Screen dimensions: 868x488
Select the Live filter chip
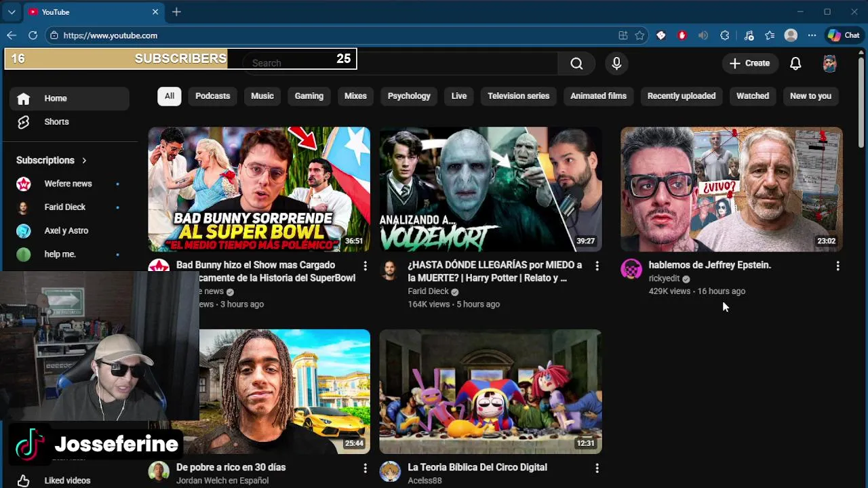click(459, 96)
